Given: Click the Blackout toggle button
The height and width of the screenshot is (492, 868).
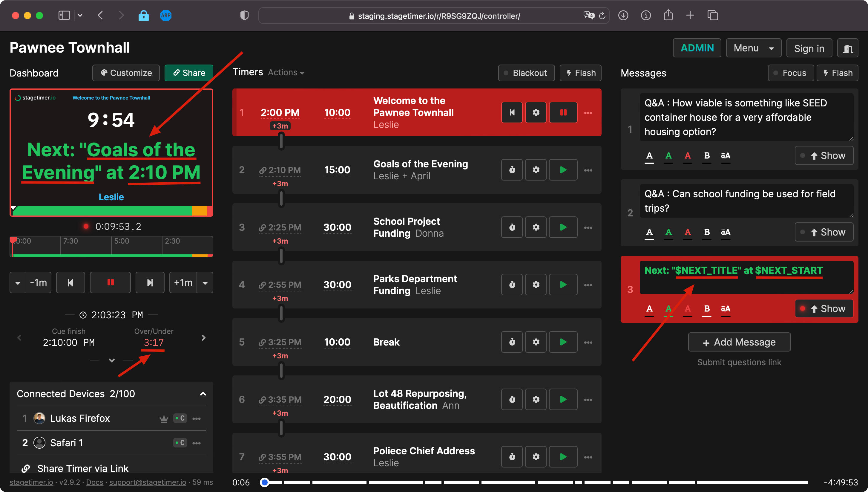Looking at the screenshot, I should pyautogui.click(x=526, y=73).
